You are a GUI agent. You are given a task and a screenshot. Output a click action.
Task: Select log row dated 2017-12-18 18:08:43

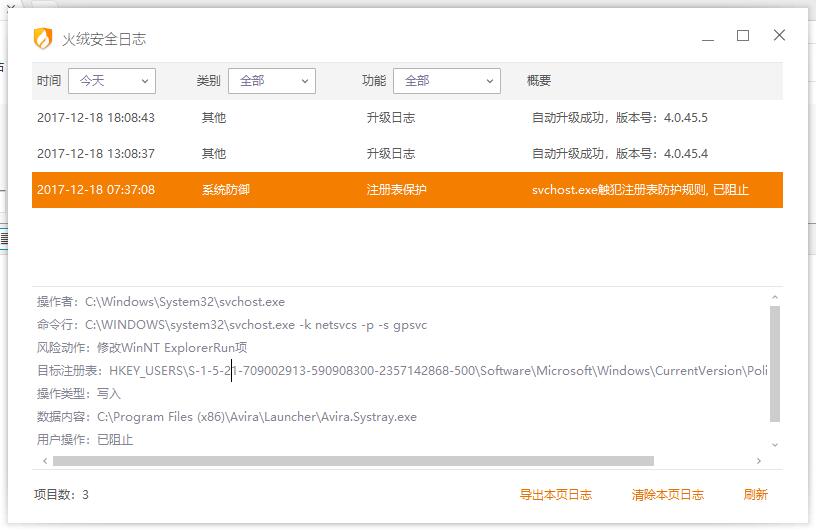click(x=407, y=118)
